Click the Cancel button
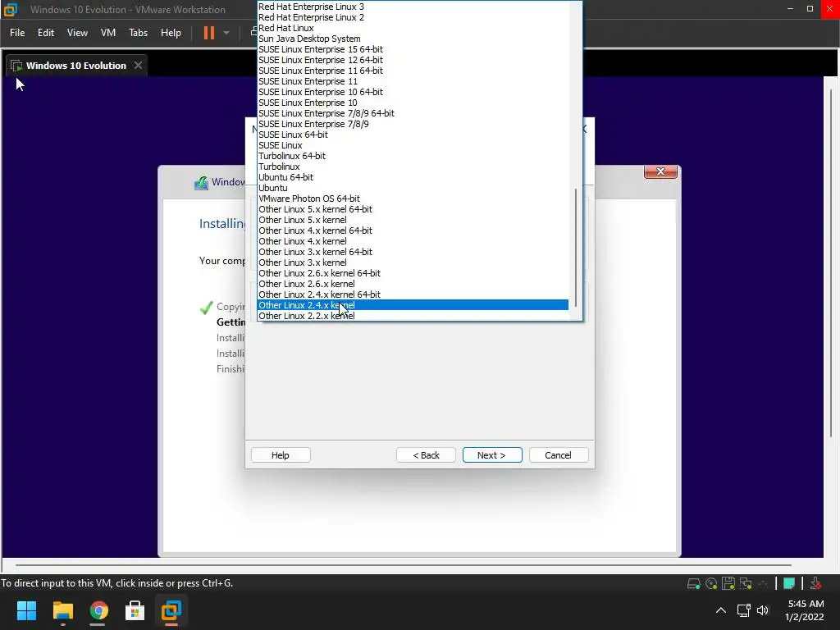Screen dimensions: 840x630 (x=558, y=454)
